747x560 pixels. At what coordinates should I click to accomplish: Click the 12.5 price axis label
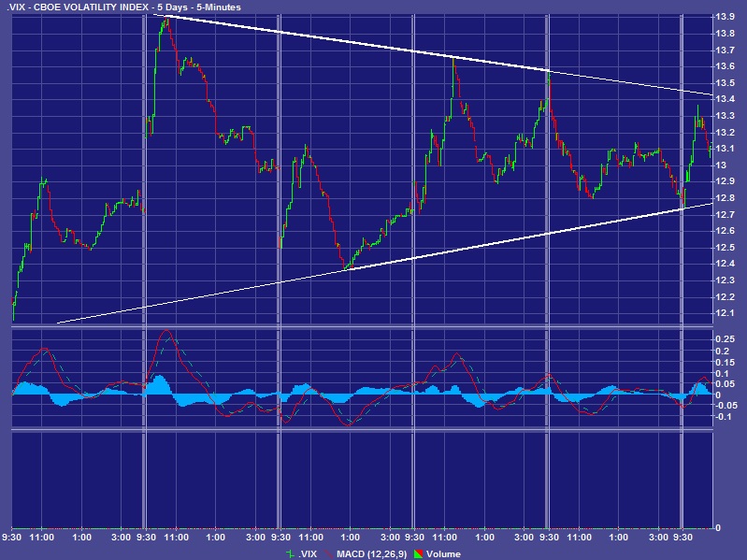tap(725, 247)
